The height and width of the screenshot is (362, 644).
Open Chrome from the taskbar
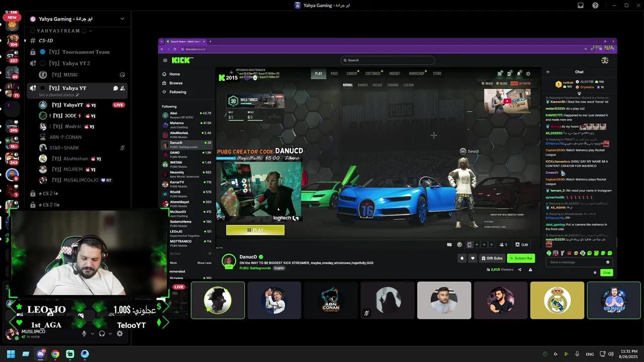[55, 354]
